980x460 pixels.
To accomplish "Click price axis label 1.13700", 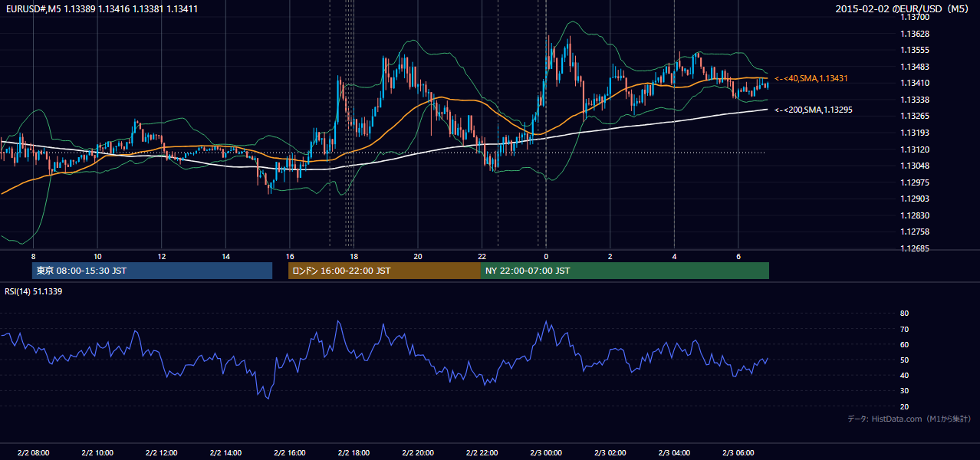I will click(x=915, y=17).
